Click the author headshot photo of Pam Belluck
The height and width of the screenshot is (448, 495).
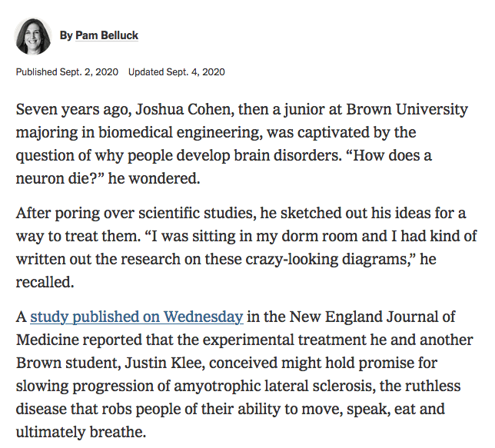pyautogui.click(x=33, y=36)
